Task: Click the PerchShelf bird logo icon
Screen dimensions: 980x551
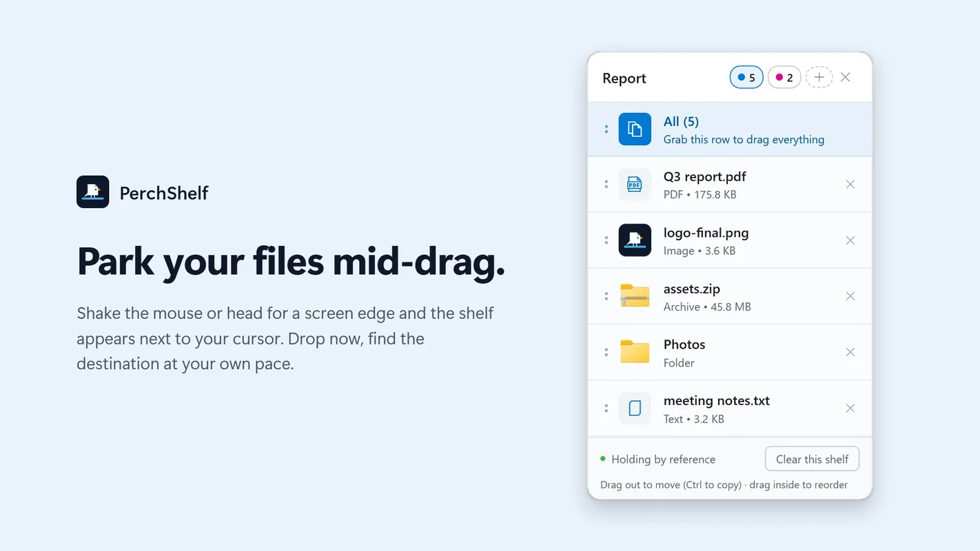Action: (93, 191)
